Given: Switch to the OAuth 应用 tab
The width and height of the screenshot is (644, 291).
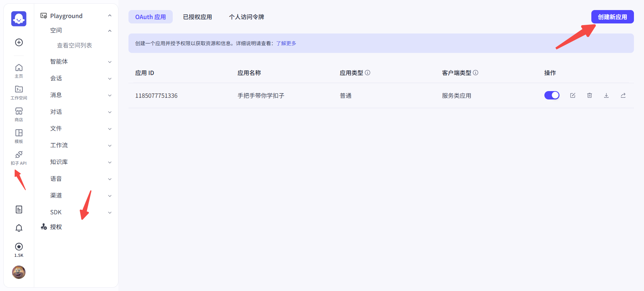Looking at the screenshot, I should (x=151, y=17).
